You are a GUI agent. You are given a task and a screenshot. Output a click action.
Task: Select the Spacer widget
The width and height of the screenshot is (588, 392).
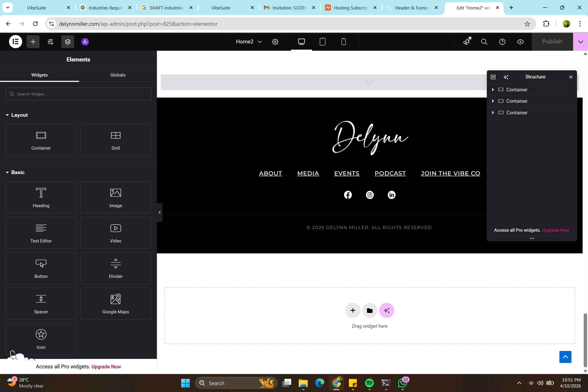click(x=41, y=303)
